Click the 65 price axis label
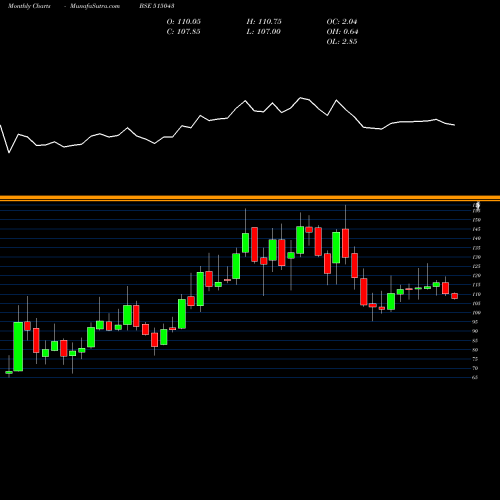This screenshot has width=500, height=500. coord(476,378)
